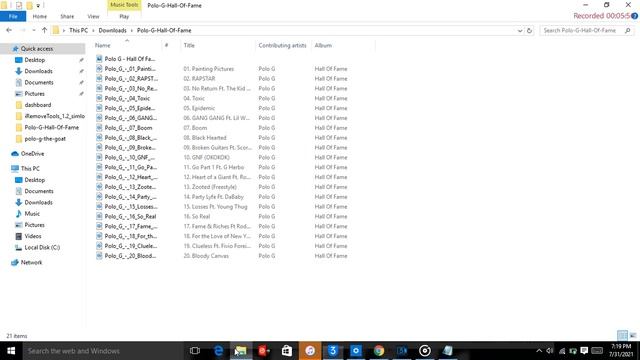Screen dimensions: 640x360
Task: Open Local Disk (C:) drive
Action: 42,247
